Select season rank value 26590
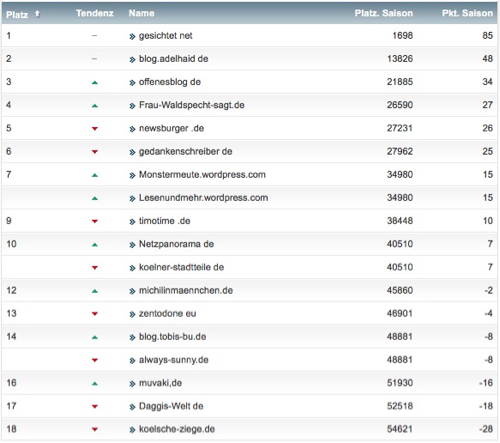Viewport: 500px width, 443px height. (x=400, y=105)
